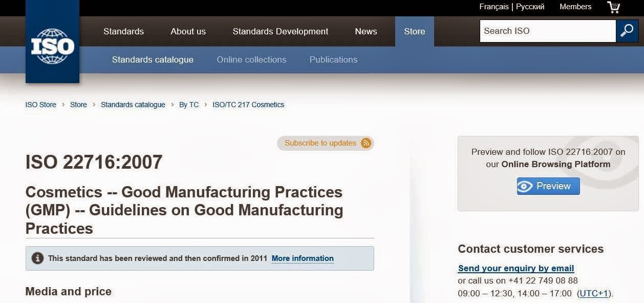Click the Media and price heading
This screenshot has width=644, height=303.
(69, 291)
